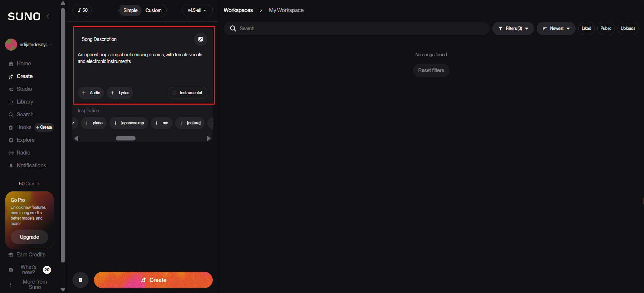
Task: Expand the account dropdown next to username
Action: click(x=51, y=45)
